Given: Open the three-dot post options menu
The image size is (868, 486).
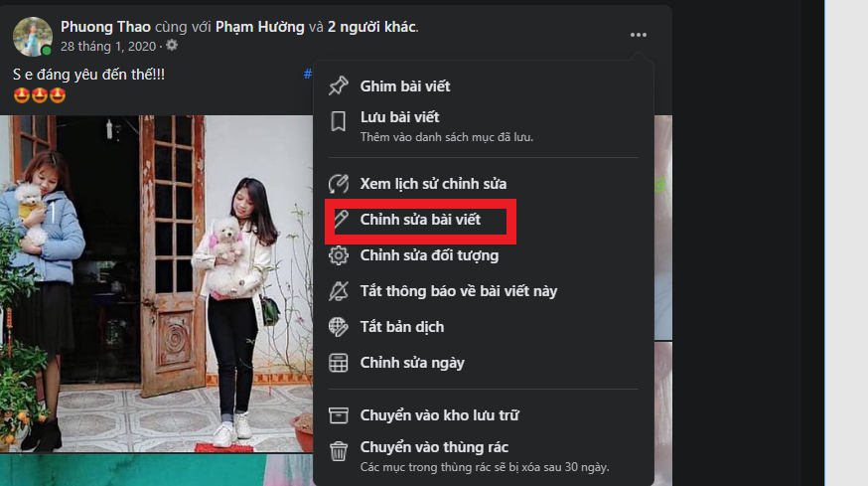Looking at the screenshot, I should [x=639, y=35].
